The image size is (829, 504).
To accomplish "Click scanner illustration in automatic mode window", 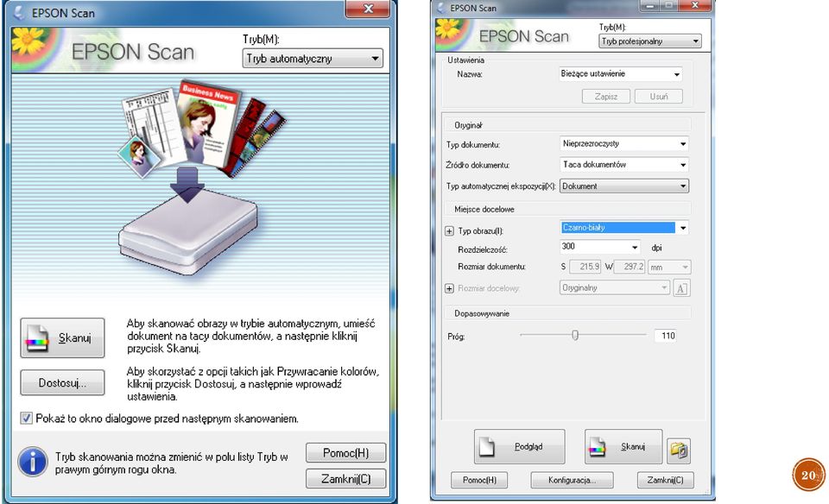I will [189, 231].
